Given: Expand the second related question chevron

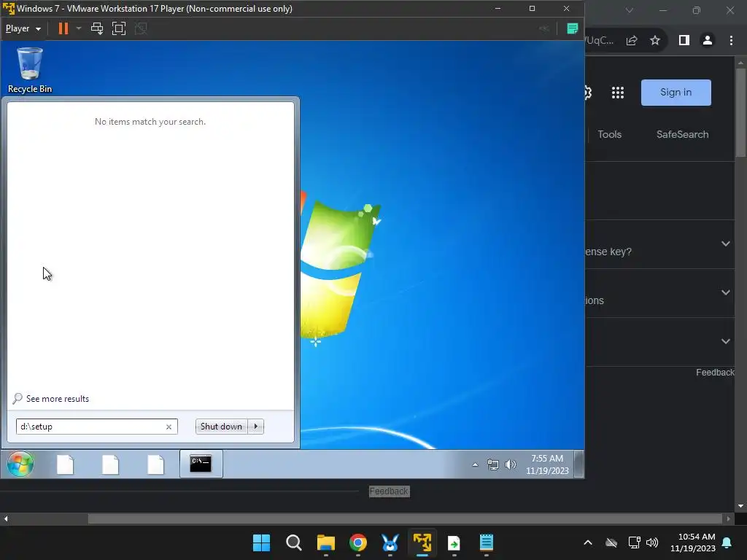Looking at the screenshot, I should 726,292.
